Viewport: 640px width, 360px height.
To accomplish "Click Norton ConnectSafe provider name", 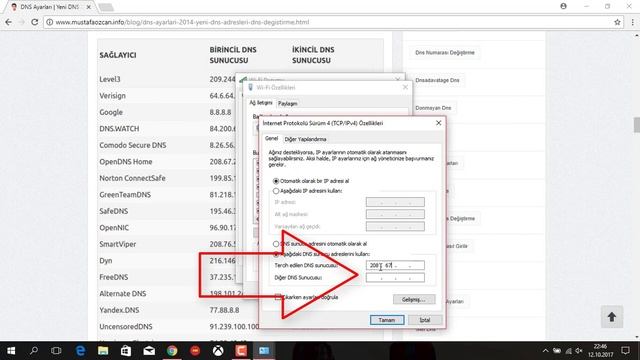I will [132, 178].
